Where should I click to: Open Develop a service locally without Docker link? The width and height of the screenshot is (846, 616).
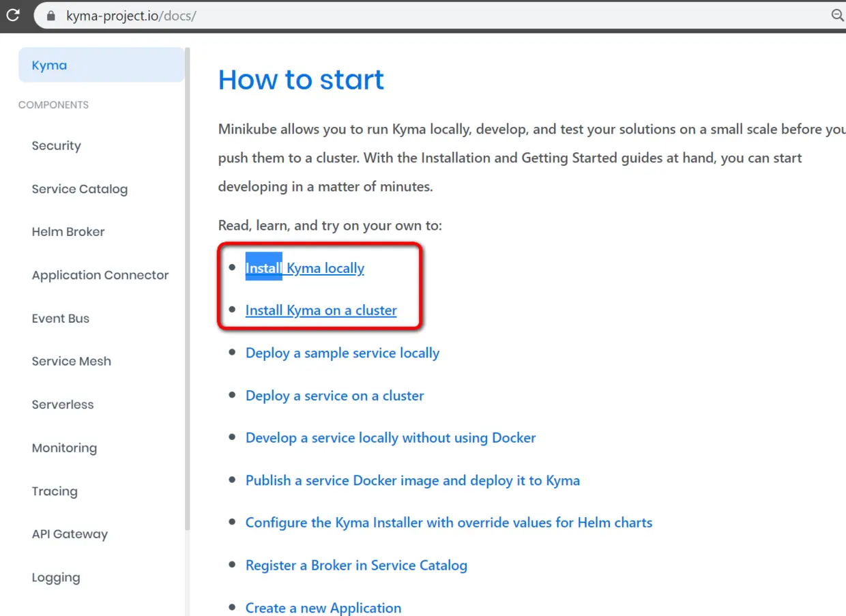pos(391,438)
